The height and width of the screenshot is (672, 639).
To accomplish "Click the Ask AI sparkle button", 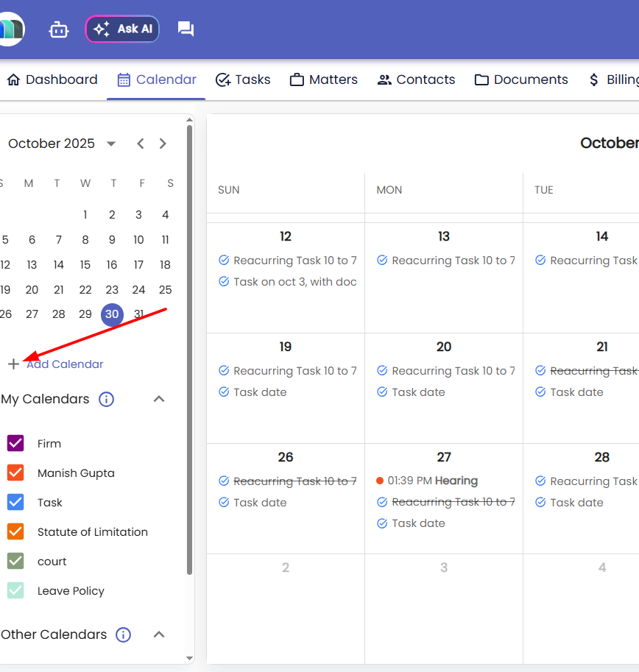I will point(122,29).
